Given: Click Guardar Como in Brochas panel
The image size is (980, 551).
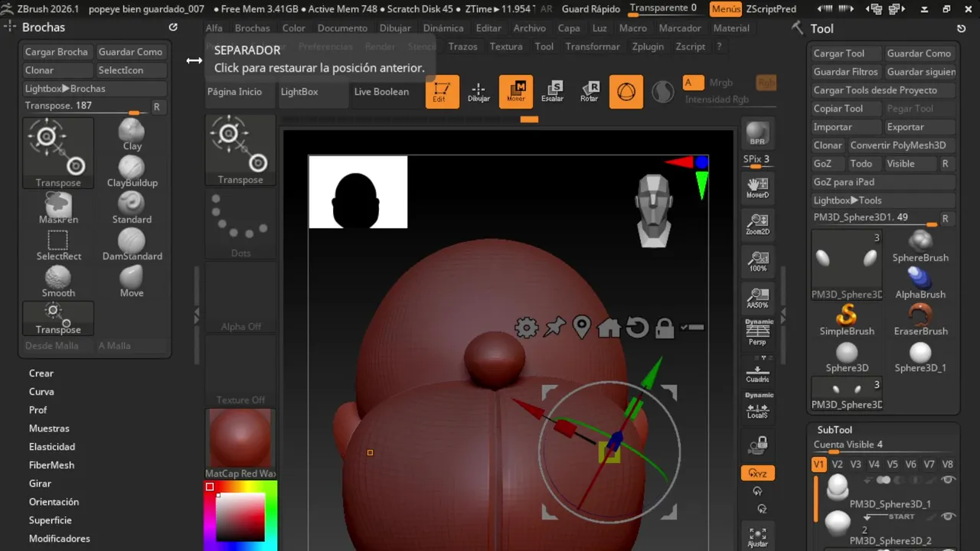Looking at the screenshot, I should click(130, 52).
